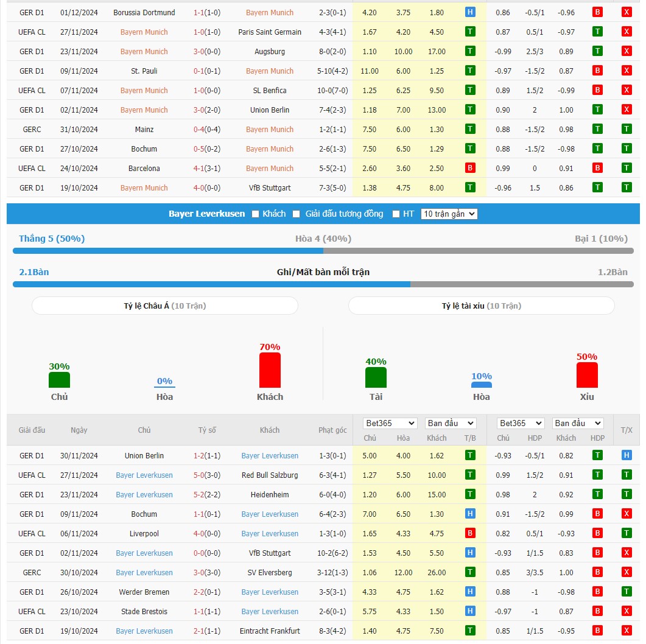The height and width of the screenshot is (644, 646).
Task: Click the Giải đấu column header
Action: point(32,430)
